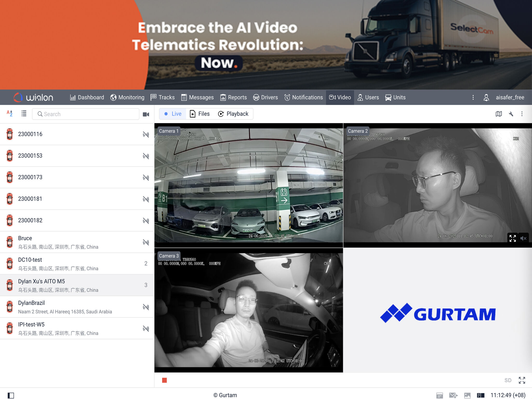Toggle the disconnected-camera icon for unit 23000116
This screenshot has width=532, height=399.
tap(146, 134)
